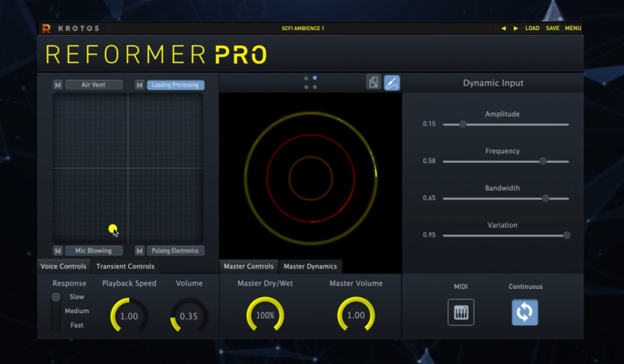The height and width of the screenshot is (364, 624).
Task: Switch to Voice Controls tab
Action: tap(64, 266)
